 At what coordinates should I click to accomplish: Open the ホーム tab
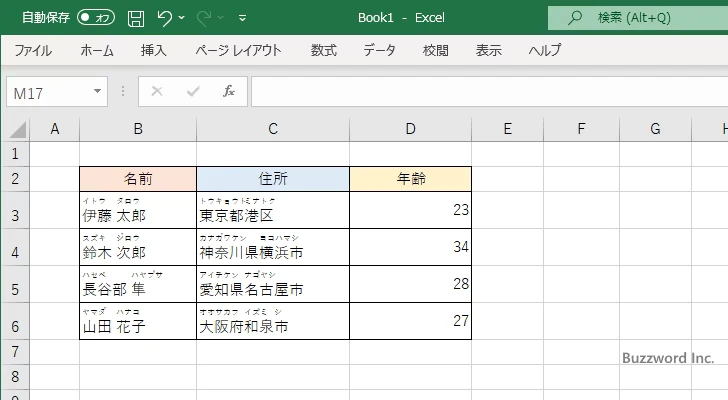click(97, 50)
